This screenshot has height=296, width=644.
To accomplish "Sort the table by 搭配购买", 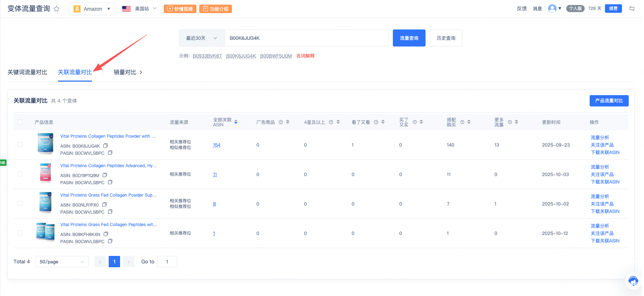I will (469, 122).
